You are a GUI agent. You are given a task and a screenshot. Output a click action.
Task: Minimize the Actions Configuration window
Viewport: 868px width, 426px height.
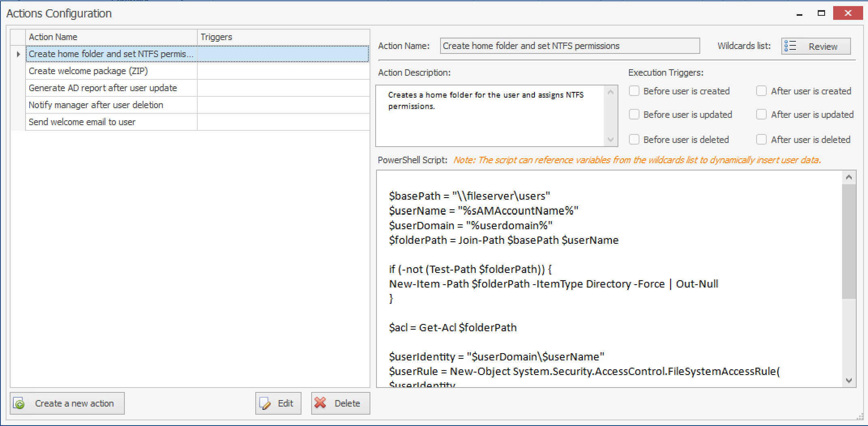click(x=800, y=14)
